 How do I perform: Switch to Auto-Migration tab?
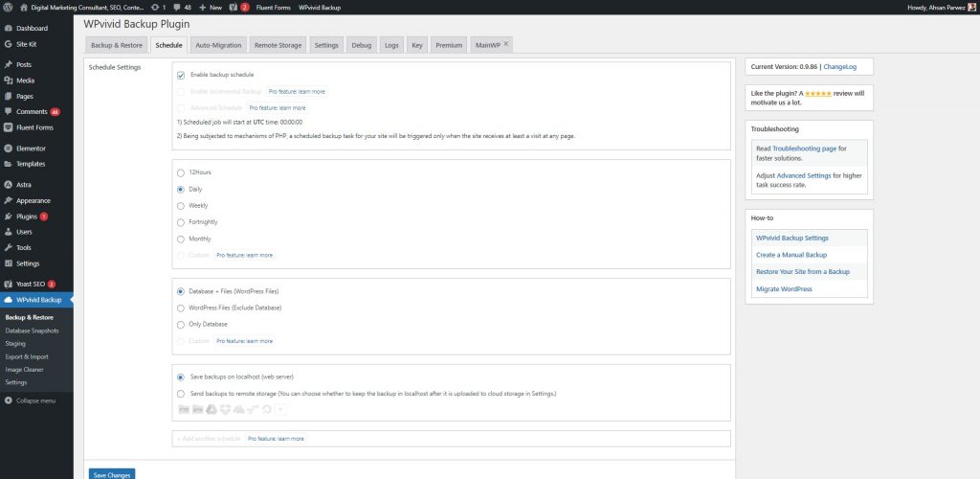tap(218, 45)
